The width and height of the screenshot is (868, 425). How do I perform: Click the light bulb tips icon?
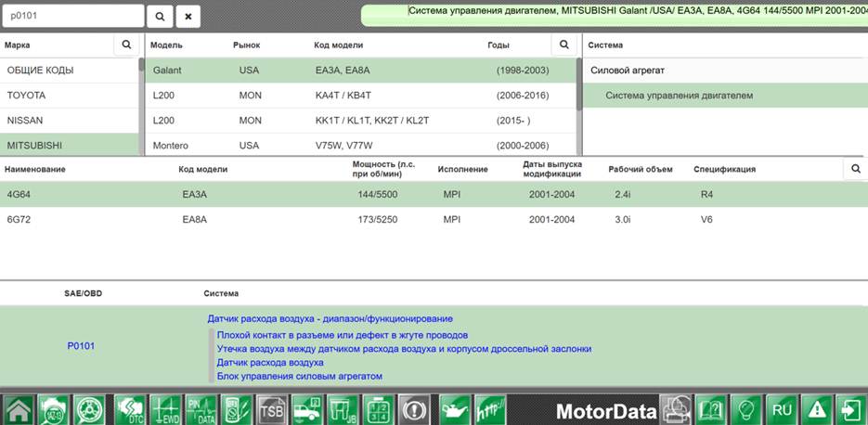tap(746, 410)
